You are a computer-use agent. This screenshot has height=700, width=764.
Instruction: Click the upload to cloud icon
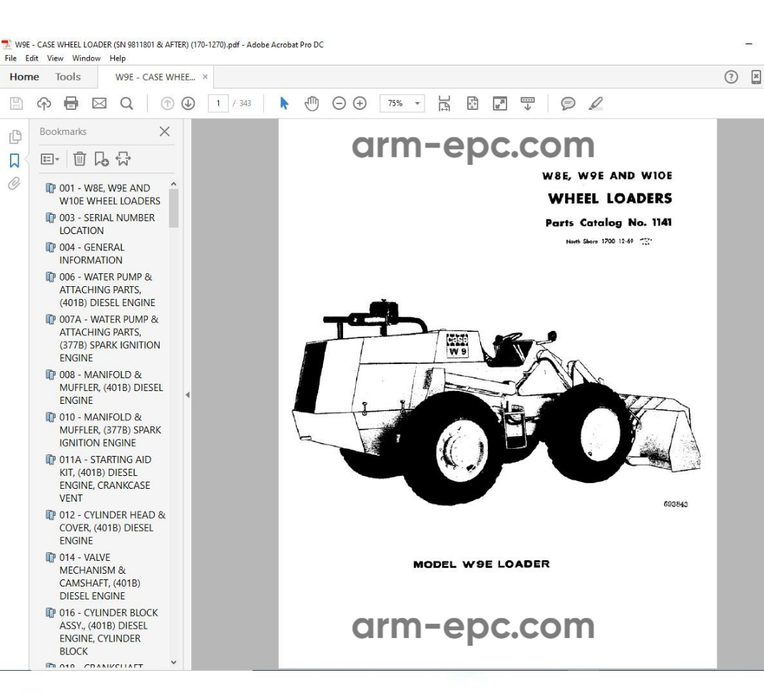[x=44, y=103]
